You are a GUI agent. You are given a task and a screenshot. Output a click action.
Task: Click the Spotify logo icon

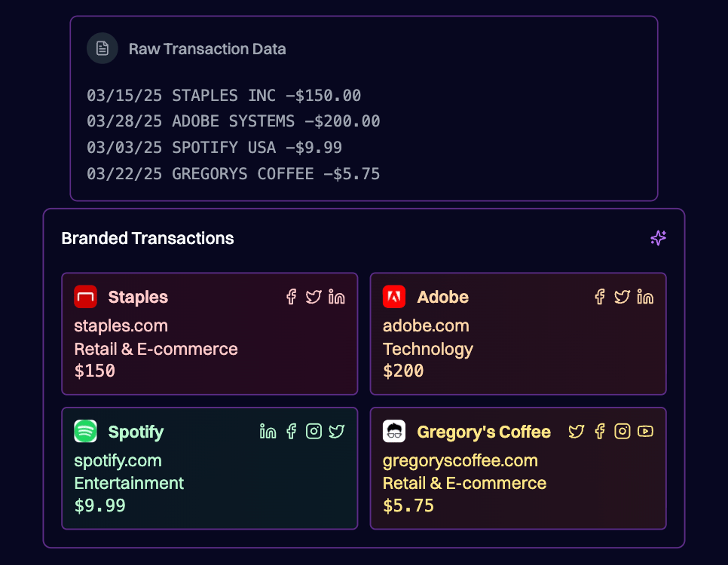click(85, 432)
